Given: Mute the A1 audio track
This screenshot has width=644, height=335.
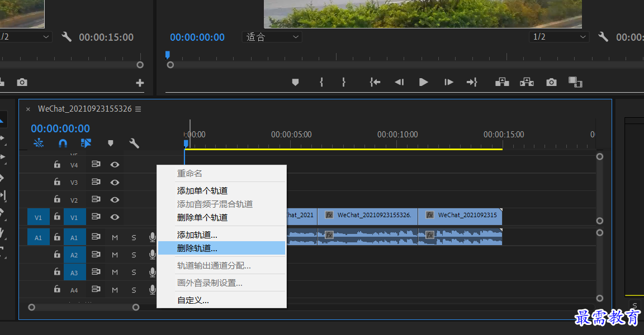Looking at the screenshot, I should pos(115,237).
